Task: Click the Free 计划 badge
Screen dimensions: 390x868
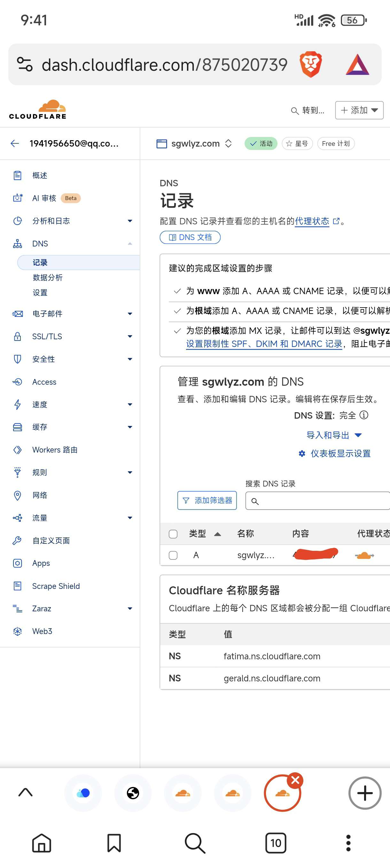Action: [336, 143]
